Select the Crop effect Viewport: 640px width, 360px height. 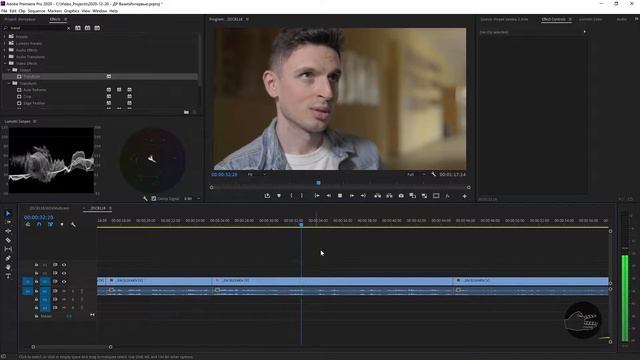coord(27,97)
